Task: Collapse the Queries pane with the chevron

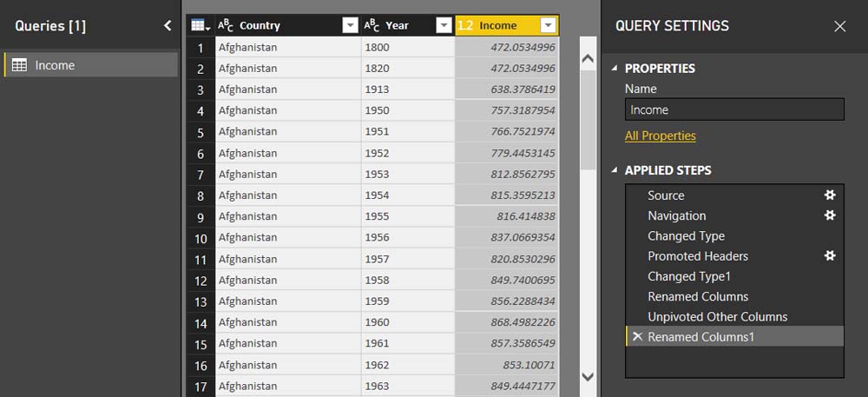Action: (x=168, y=26)
